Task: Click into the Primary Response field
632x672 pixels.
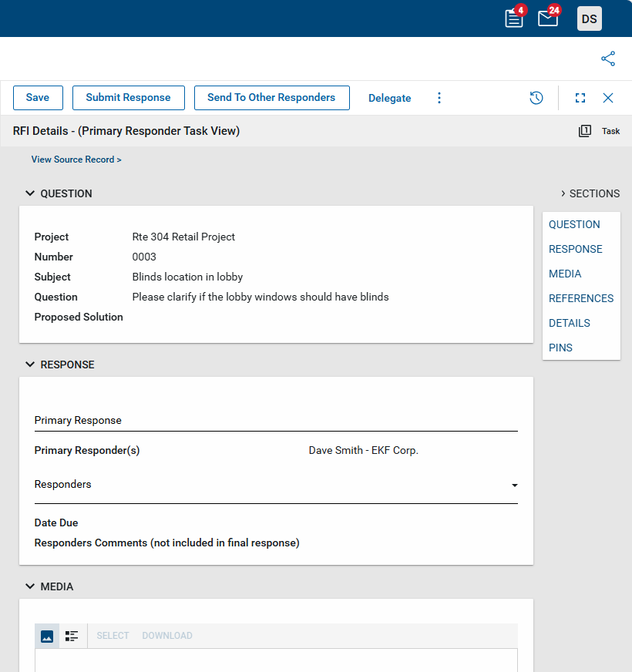Action: (x=276, y=420)
